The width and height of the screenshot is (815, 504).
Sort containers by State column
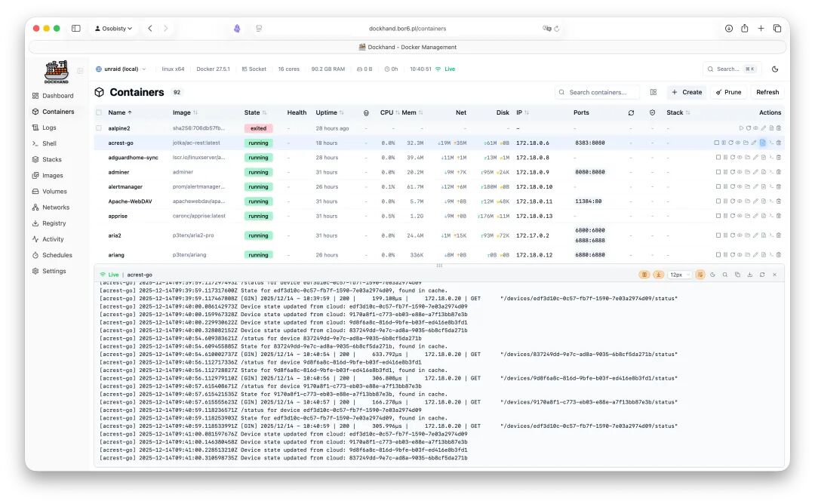pos(255,112)
